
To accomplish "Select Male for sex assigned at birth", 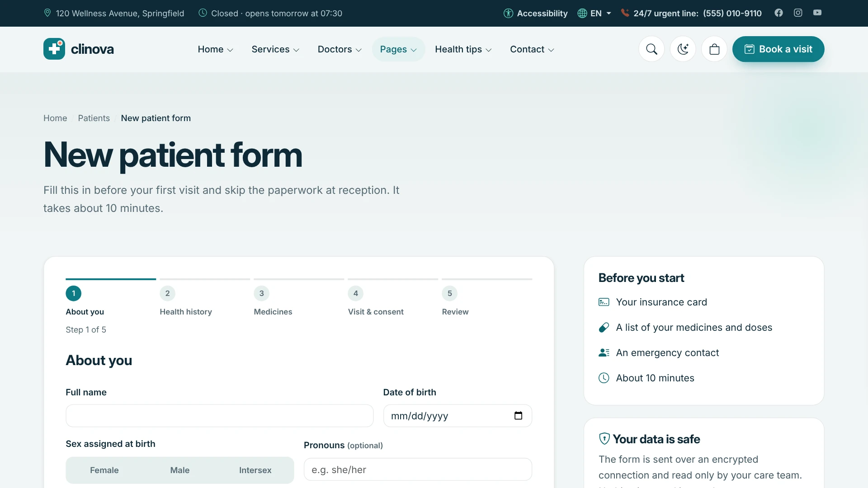I will (180, 470).
